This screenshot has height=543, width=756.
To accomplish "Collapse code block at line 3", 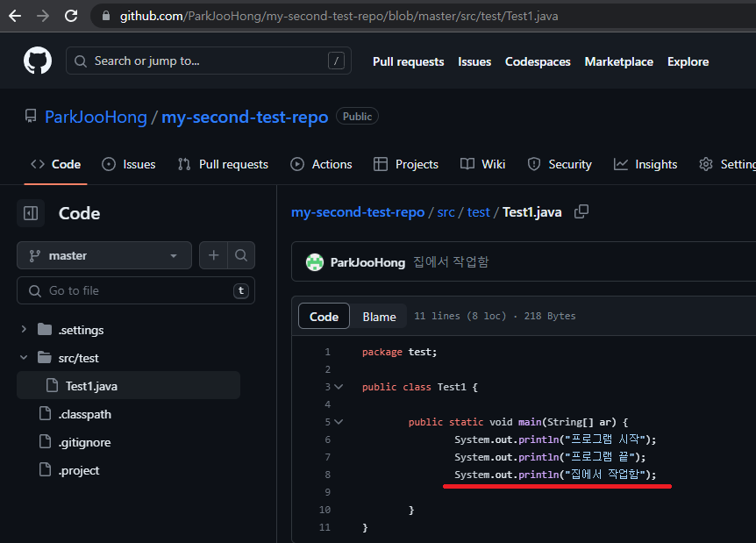I will click(339, 387).
